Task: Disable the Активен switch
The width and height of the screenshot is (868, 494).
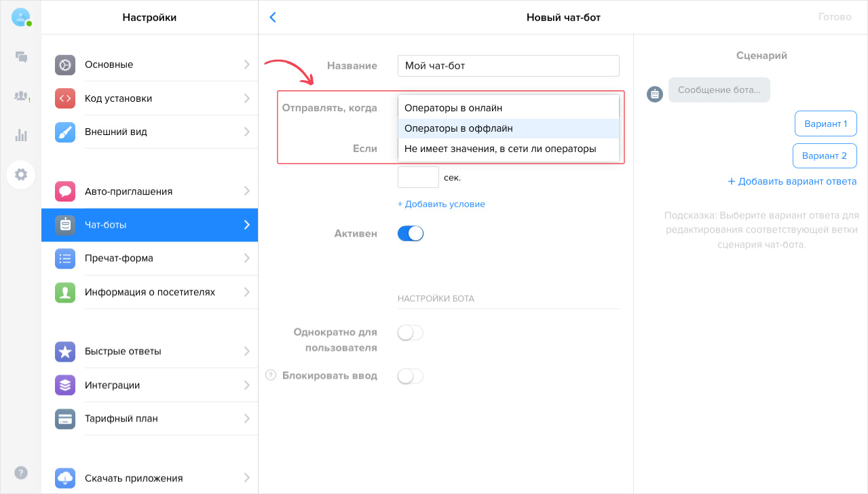Action: (410, 233)
